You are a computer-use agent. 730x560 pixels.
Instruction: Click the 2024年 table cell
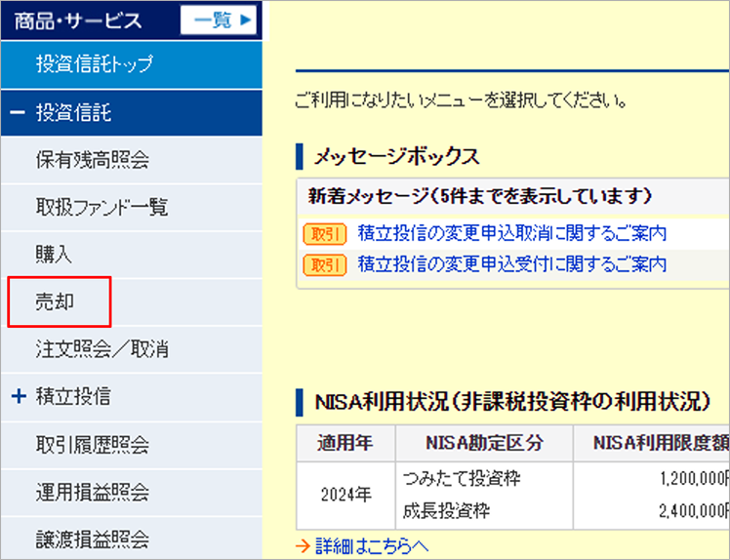[345, 494]
